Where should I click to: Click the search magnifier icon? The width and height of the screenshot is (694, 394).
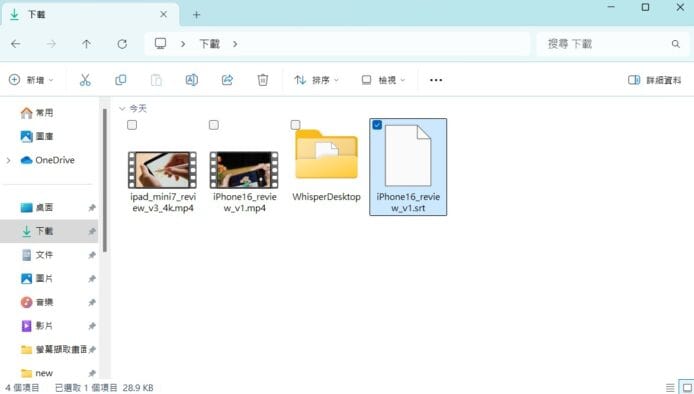[x=675, y=44]
